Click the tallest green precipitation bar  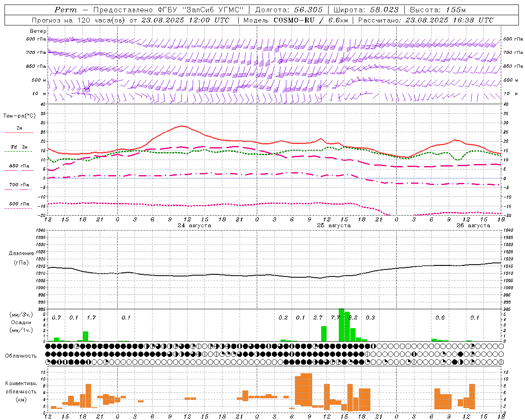click(341, 325)
